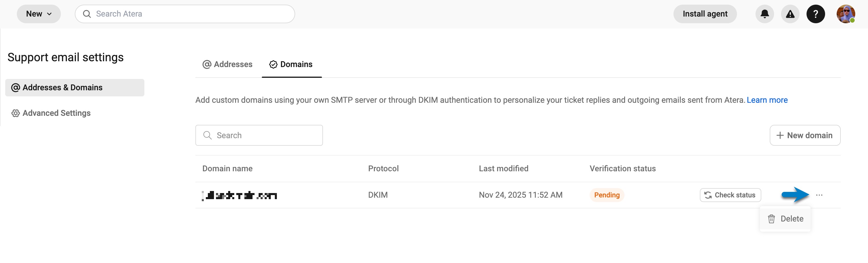Image resolution: width=868 pixels, height=263 pixels.
Task: Click the Last modified column header
Action: click(503, 169)
